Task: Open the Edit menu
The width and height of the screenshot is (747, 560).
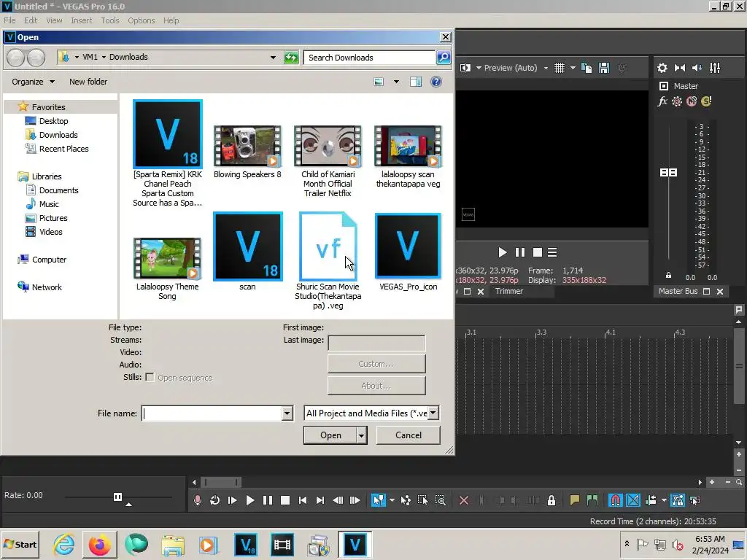Action: coord(31,20)
